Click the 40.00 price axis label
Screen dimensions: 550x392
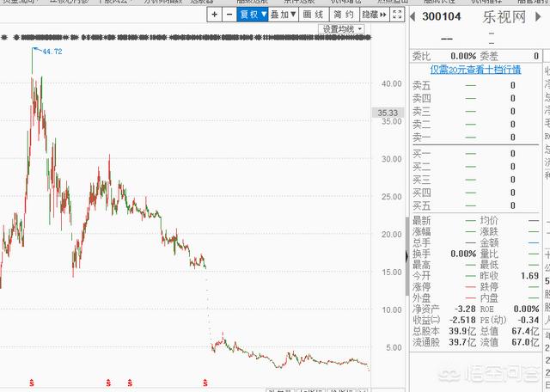(x=392, y=83)
